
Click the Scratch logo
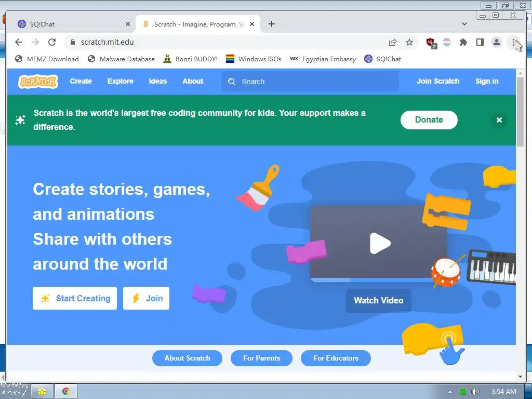pos(38,82)
